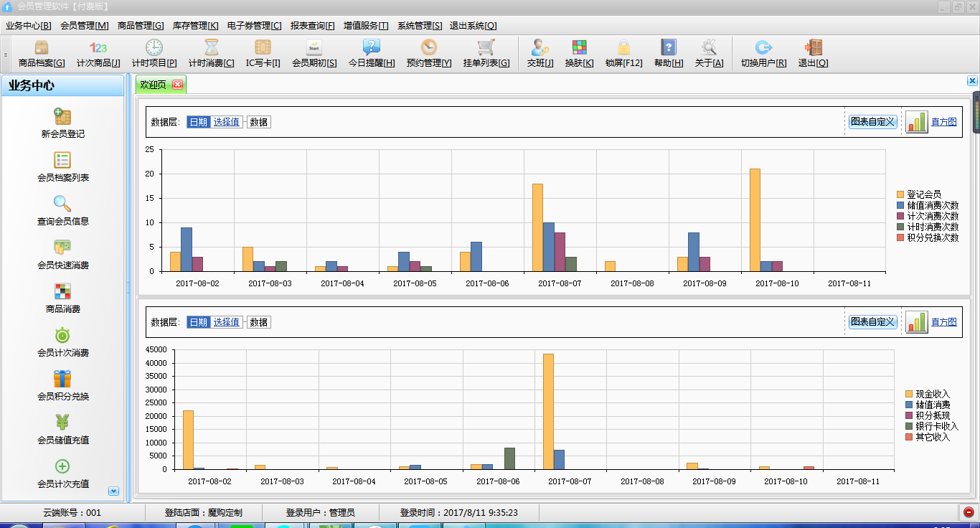
Task: Click 新会员登记 in the sidebar
Action: [x=62, y=117]
